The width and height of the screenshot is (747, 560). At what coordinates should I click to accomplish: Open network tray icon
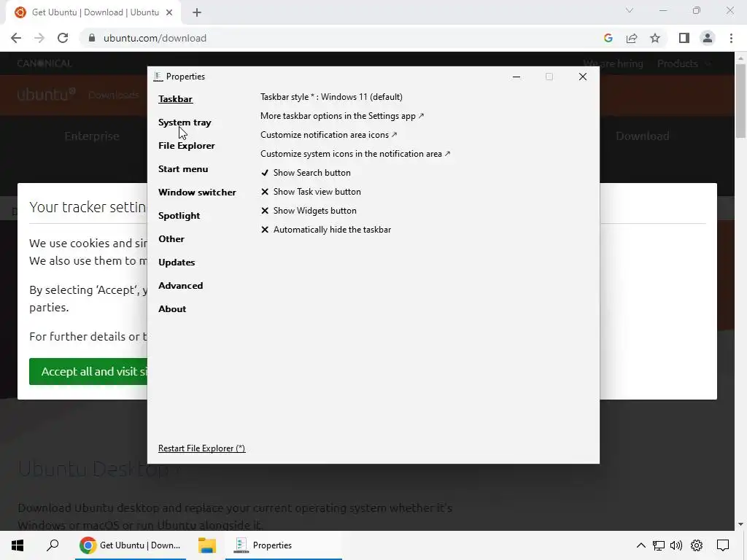pos(659,545)
